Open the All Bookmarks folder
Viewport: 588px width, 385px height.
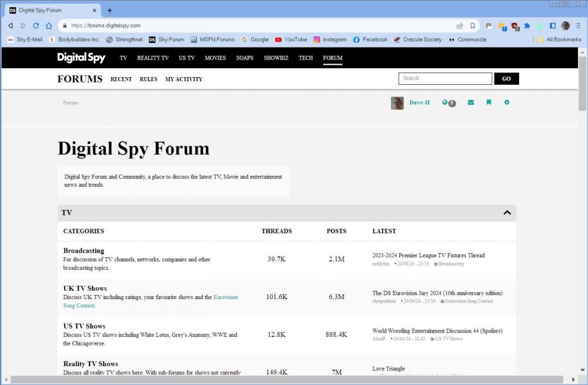559,39
